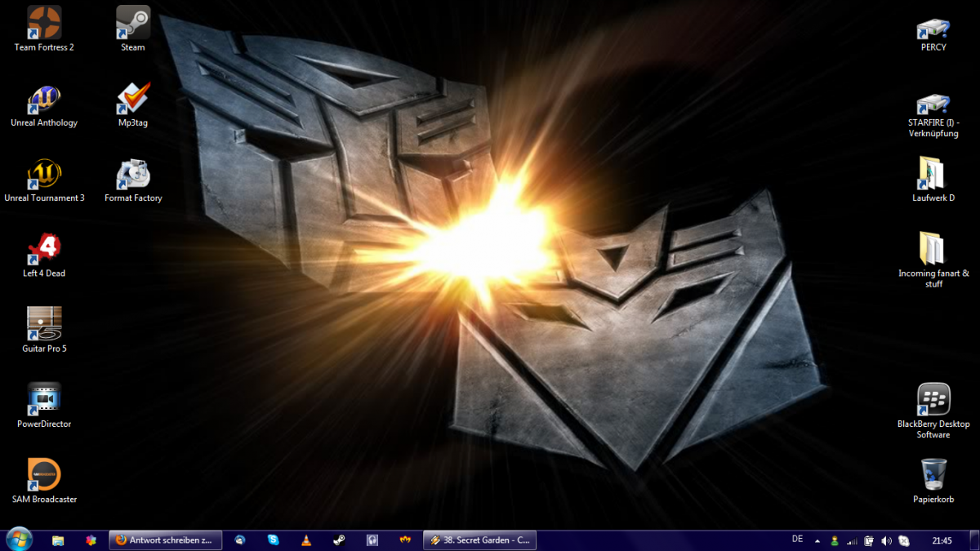Open the volume speaker tray icon
Image resolution: width=980 pixels, height=551 pixels.
tap(887, 540)
